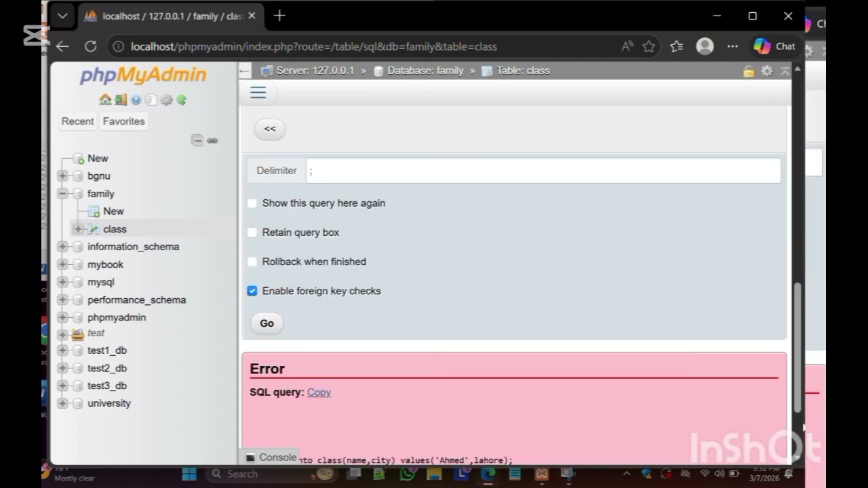The width and height of the screenshot is (868, 488).
Task: Open WhatsApp from the taskbar
Action: click(x=407, y=474)
